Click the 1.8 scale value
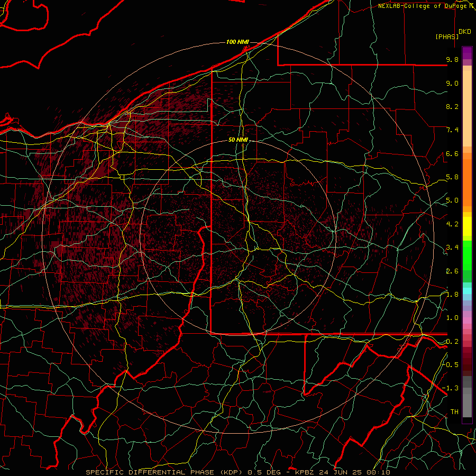 tap(452, 295)
